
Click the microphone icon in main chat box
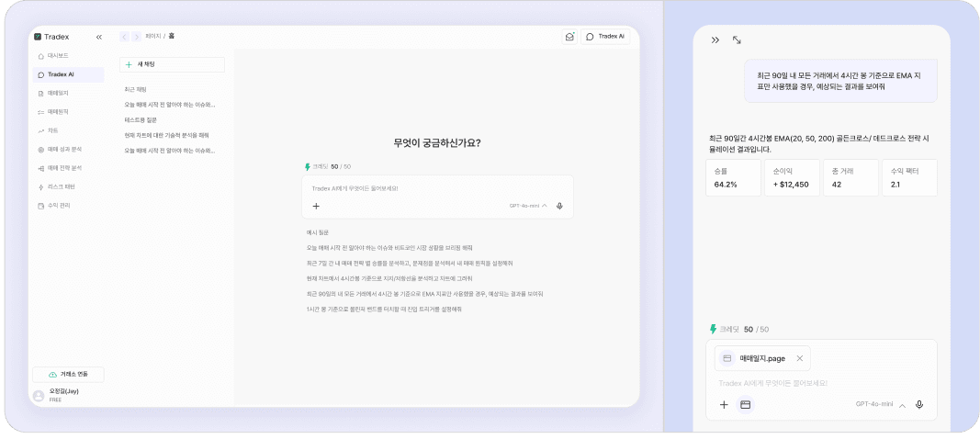click(559, 206)
